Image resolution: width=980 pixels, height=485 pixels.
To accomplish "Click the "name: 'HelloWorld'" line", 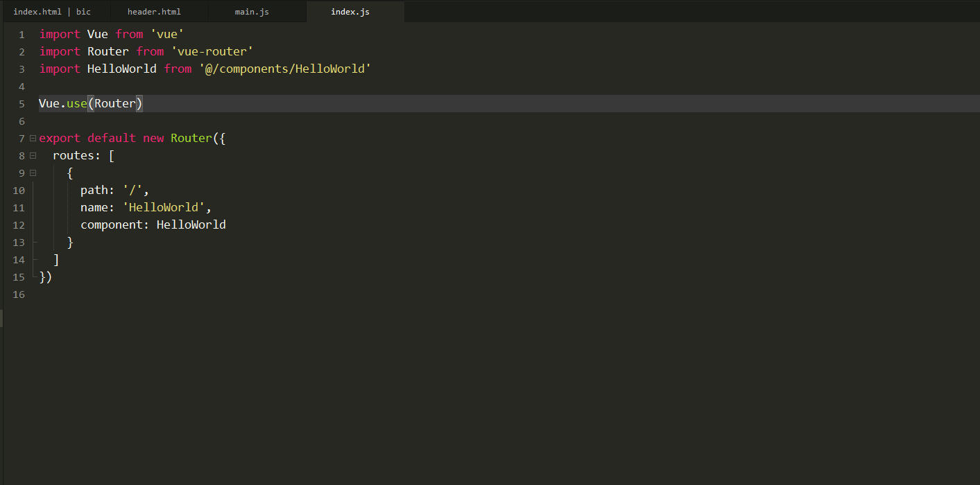I will [146, 207].
